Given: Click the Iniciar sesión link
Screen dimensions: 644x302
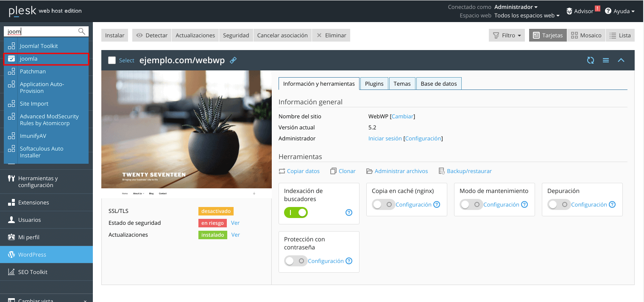Looking at the screenshot, I should pyautogui.click(x=385, y=138).
